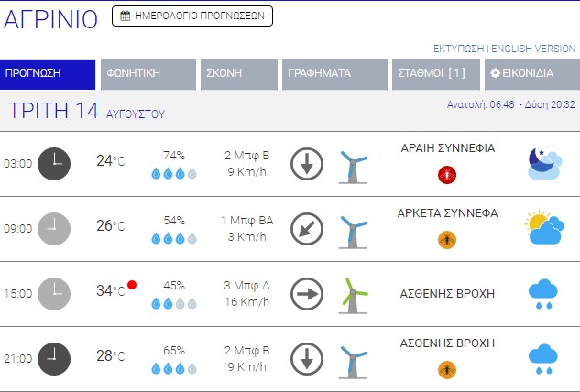Click the north wind arrow at 03:00
The image size is (580, 392).
click(x=307, y=165)
